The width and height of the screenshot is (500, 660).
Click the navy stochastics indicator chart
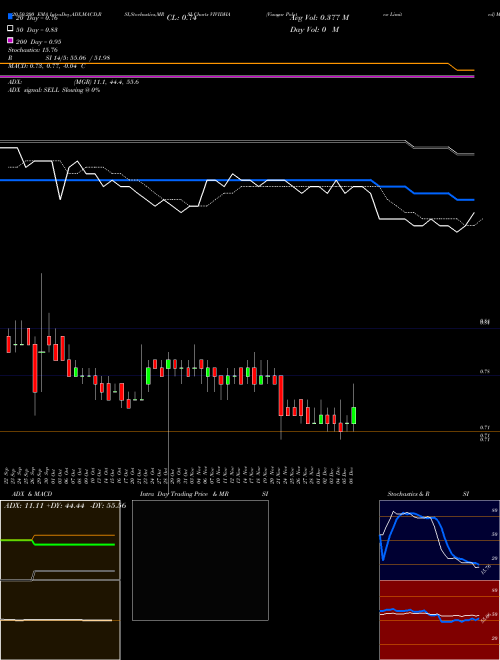pyautogui.click(x=439, y=540)
